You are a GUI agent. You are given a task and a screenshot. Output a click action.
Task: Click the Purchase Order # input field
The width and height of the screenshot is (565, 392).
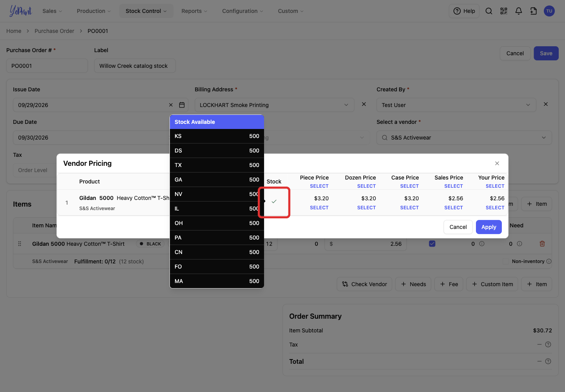pos(47,66)
